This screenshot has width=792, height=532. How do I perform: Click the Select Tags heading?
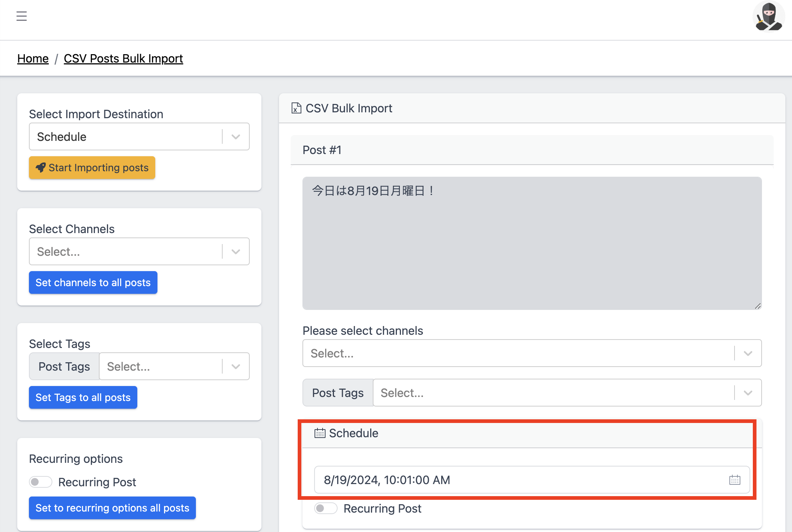tap(60, 344)
